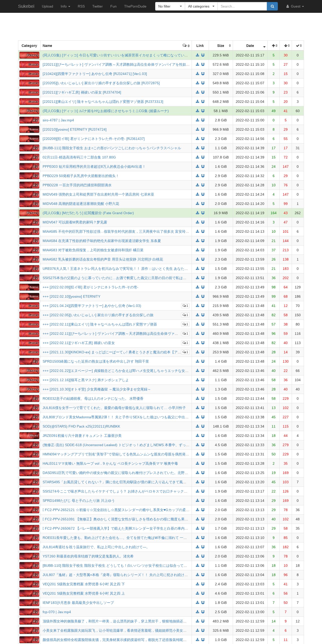Click the size value 148.1 GiB
The width and height of the screenshot is (322, 644).
(x=221, y=426)
